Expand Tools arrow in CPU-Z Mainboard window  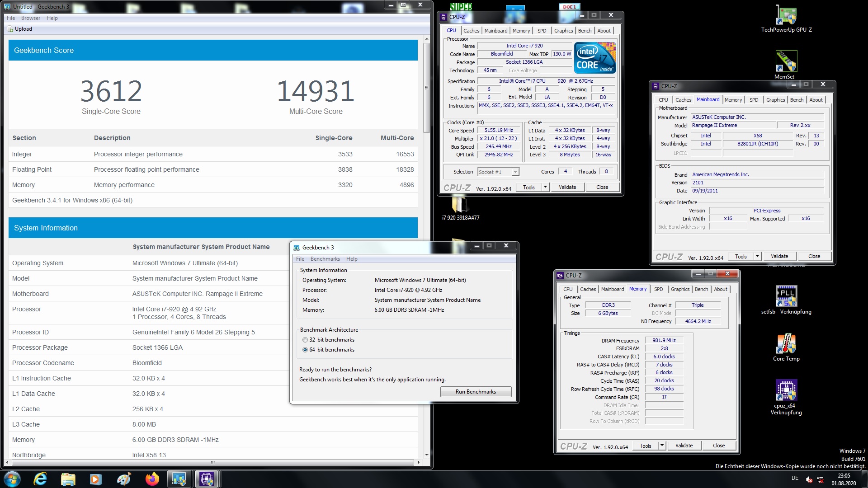pyautogui.click(x=757, y=256)
